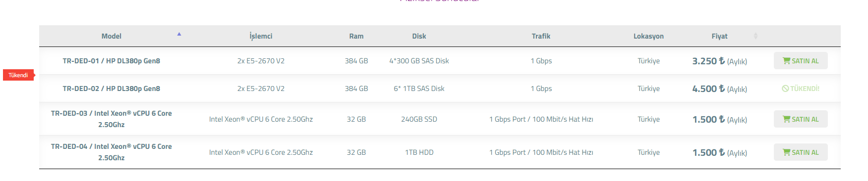Select the Fiyat column header
This screenshot has height=181, width=868.
pyautogui.click(x=720, y=36)
